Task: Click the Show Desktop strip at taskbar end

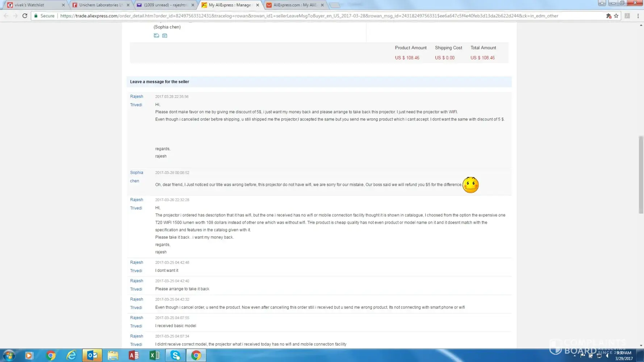Action: coord(641,355)
